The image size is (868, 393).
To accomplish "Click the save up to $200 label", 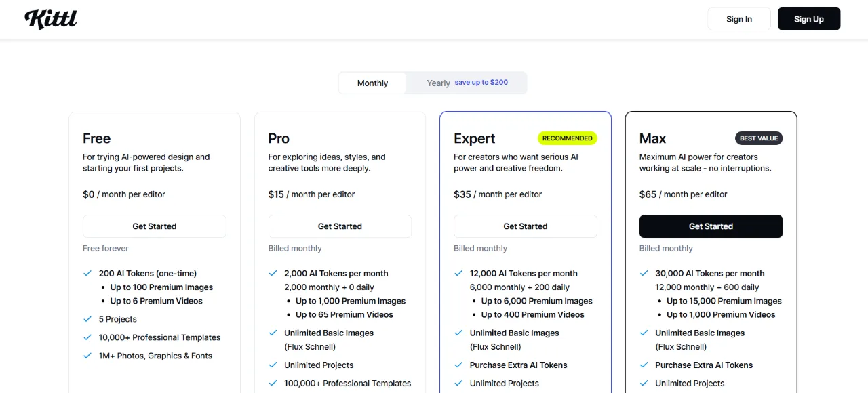I will coord(481,83).
